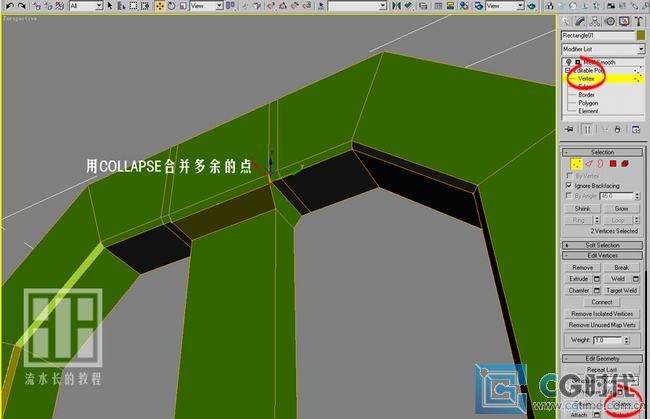This screenshot has height=419, width=650.
Task: Click the Border selection mode icon
Action: (600, 164)
